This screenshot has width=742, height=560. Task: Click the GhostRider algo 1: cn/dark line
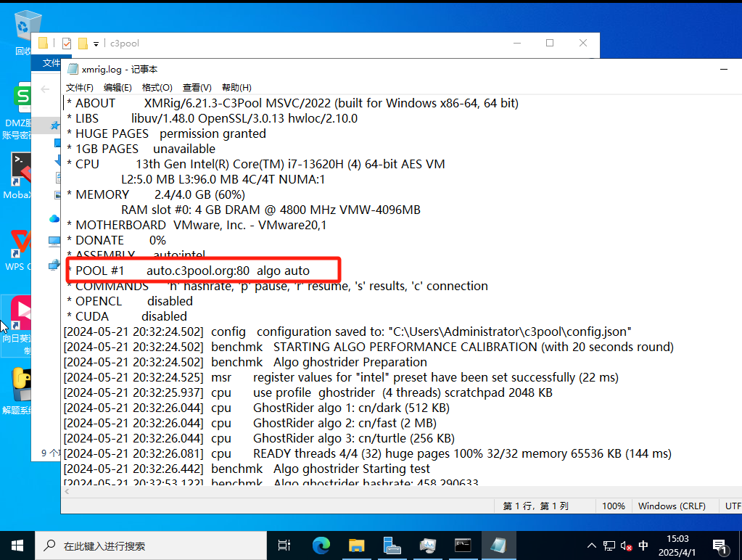point(257,408)
